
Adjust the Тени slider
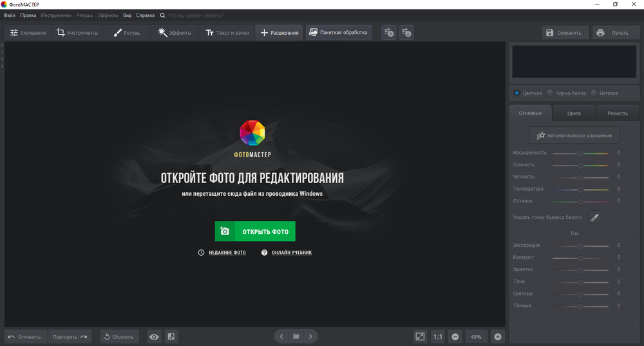(580, 282)
